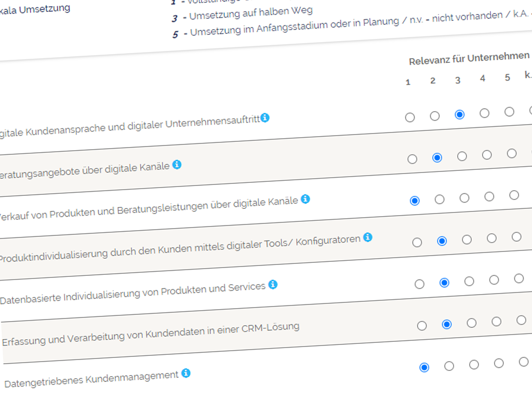Screen dimensions: 532x399
Task: Set 'Produktindividualisierung' relevance to 1
Action: click(417, 243)
